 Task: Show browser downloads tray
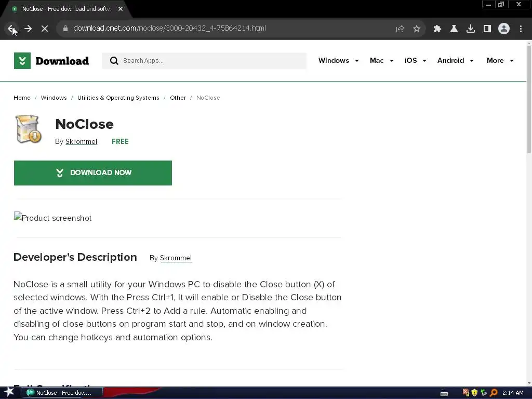(471, 29)
